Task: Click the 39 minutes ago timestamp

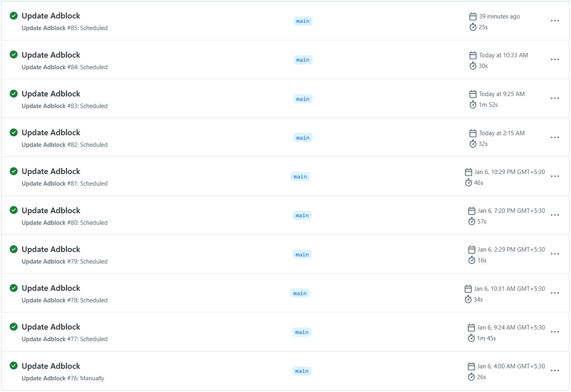Action: (499, 17)
